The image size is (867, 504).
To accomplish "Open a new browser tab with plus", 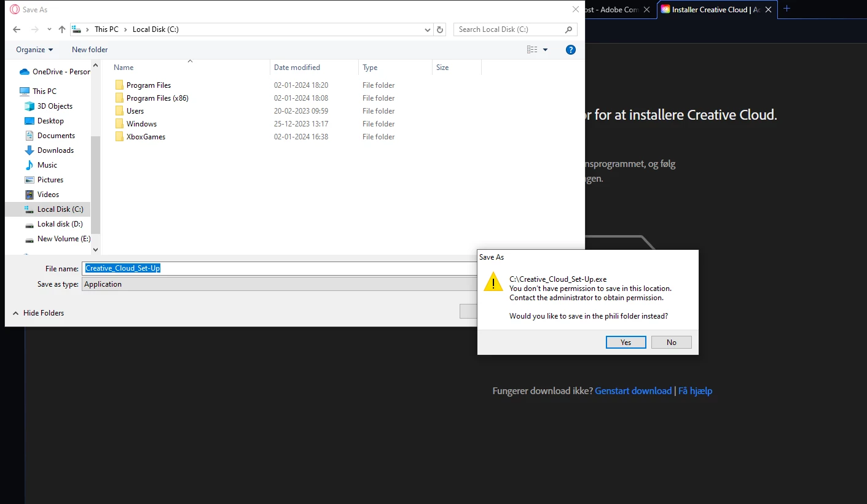I will pos(787,9).
